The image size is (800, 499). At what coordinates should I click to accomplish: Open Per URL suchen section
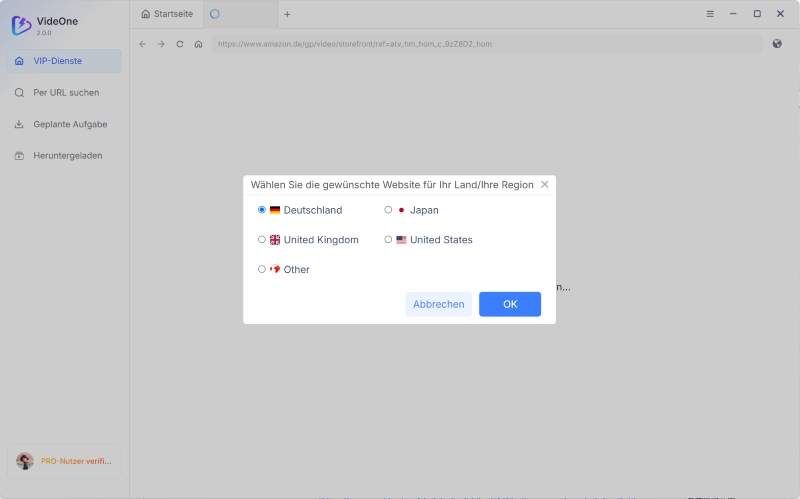click(64, 93)
